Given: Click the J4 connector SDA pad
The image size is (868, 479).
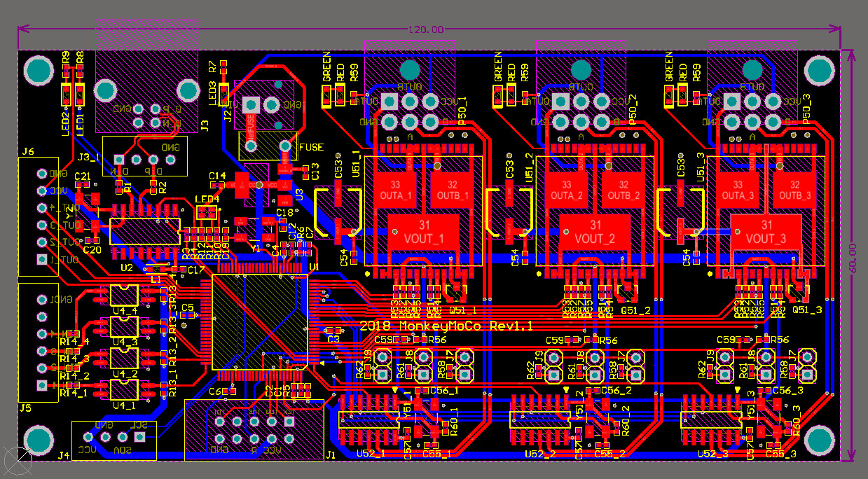Looking at the screenshot, I should click(x=122, y=437).
